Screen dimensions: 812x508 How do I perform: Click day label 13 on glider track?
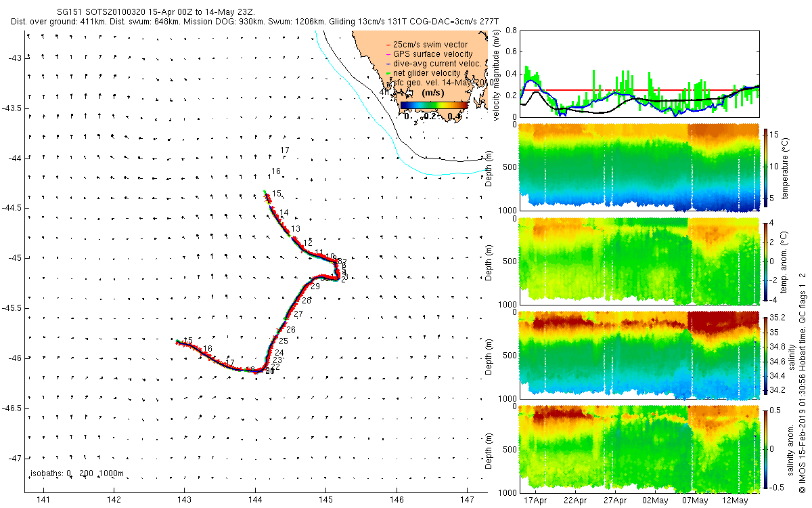(x=296, y=229)
